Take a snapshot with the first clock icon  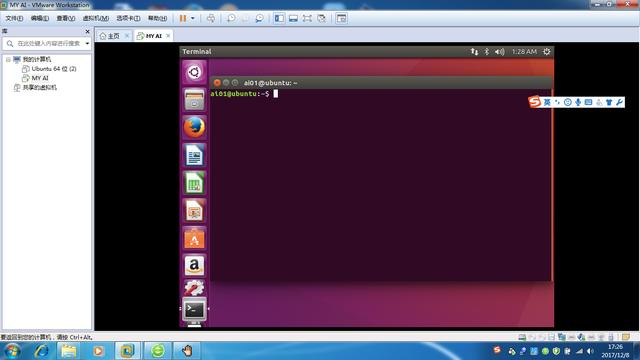(x=231, y=18)
